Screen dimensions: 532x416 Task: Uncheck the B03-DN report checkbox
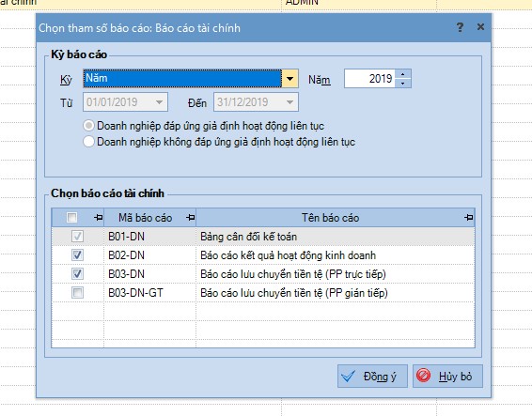click(77, 273)
